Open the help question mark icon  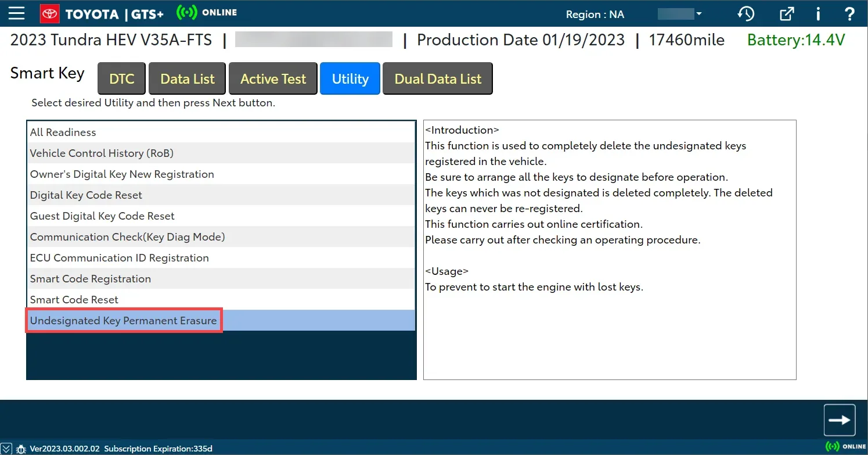pos(849,14)
